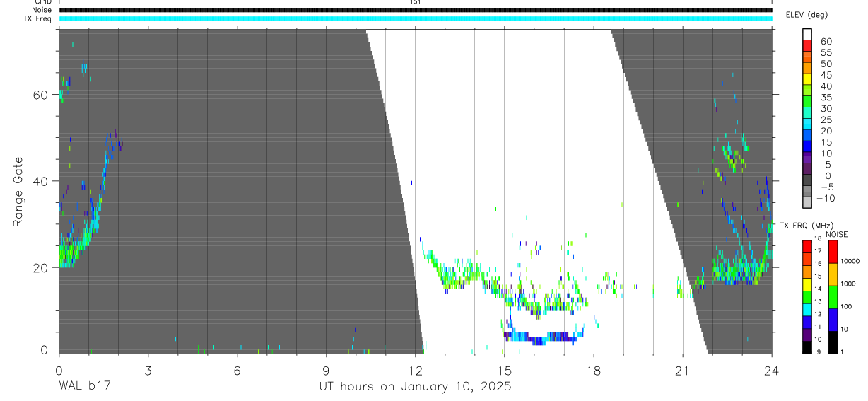
Task: Click the '18' tick label on UT hours axis
Action: click(594, 371)
